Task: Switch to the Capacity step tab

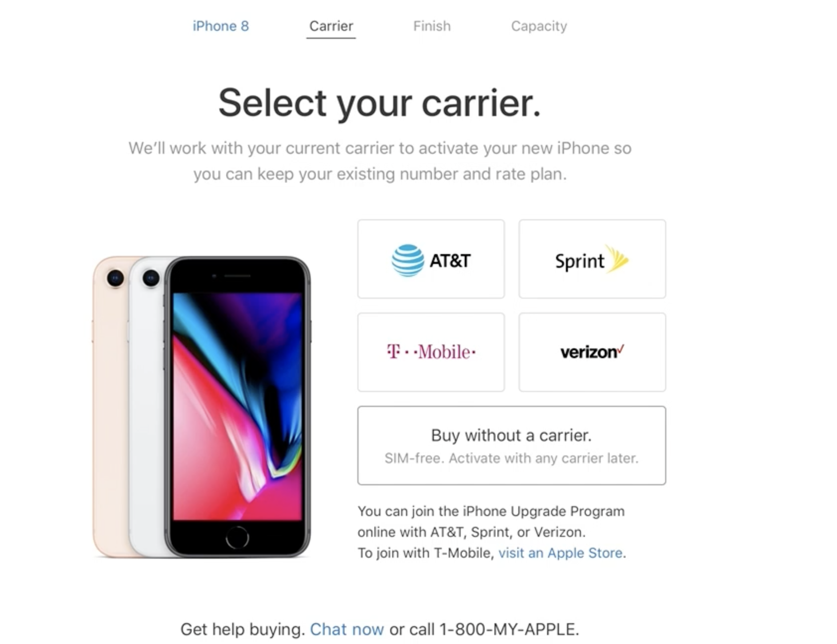Action: point(539,26)
